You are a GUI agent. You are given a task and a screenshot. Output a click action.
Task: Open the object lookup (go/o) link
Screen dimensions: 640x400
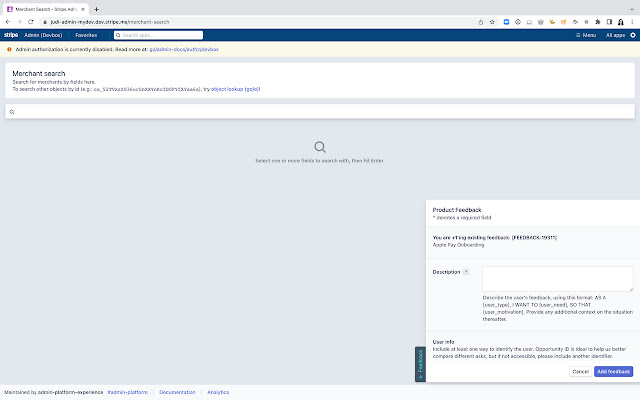pos(236,89)
